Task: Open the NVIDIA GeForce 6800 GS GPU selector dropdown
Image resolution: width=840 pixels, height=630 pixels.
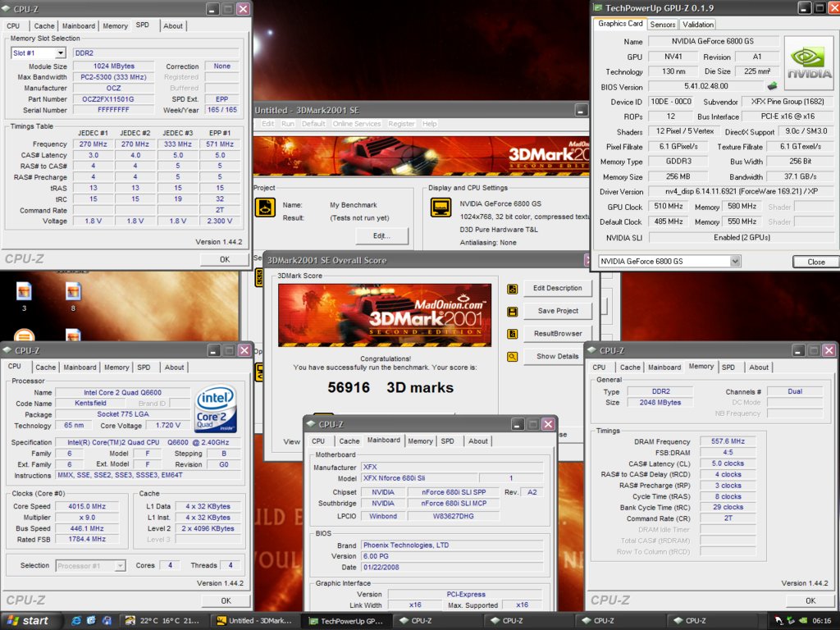Action: point(735,262)
